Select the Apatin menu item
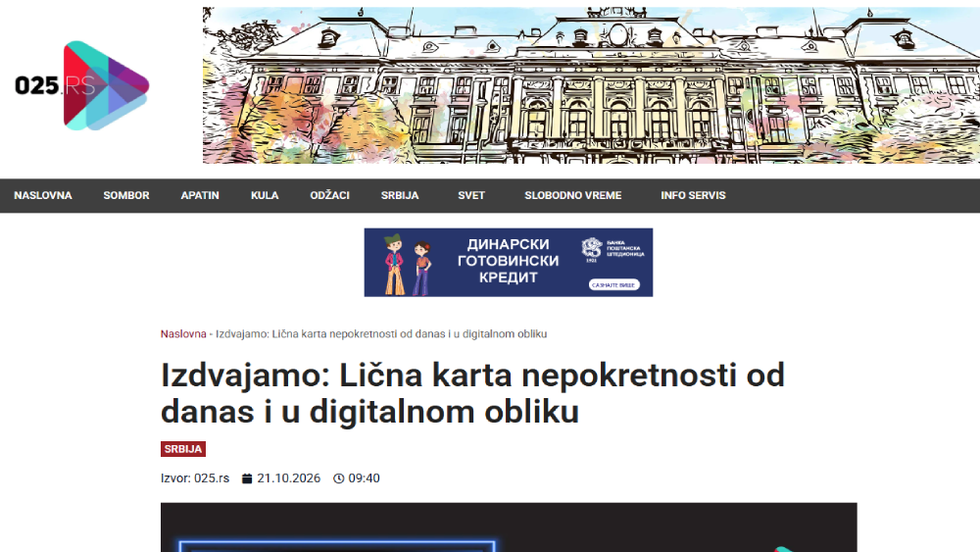Image resolution: width=980 pixels, height=552 pixels. coord(200,196)
